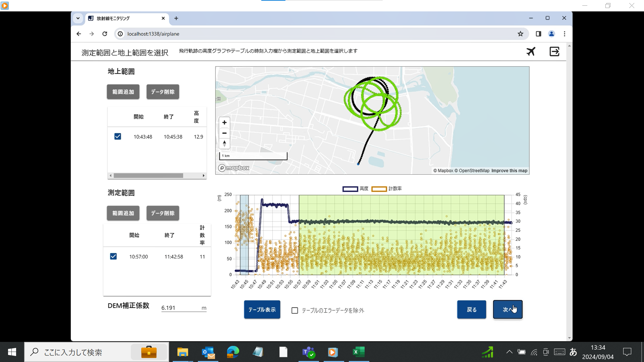644x362 pixels.
Task: Click the logout exit icon
Action: 554,52
